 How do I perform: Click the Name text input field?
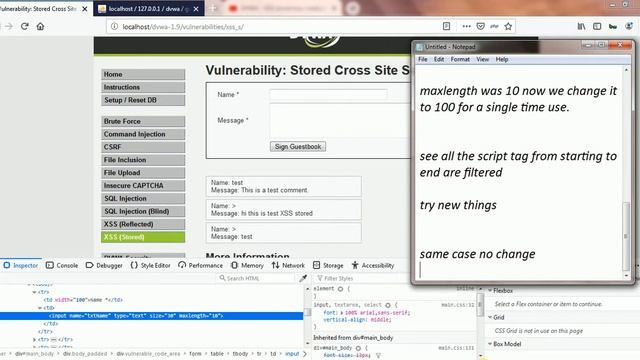tap(328, 95)
